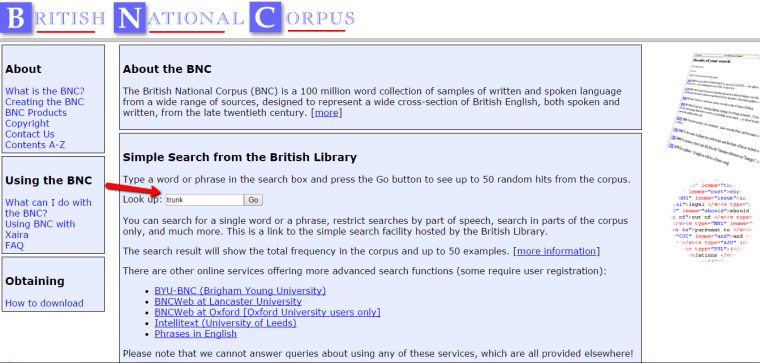The image size is (760, 363).
Task: Follow the Contact Us link
Action: [30, 134]
